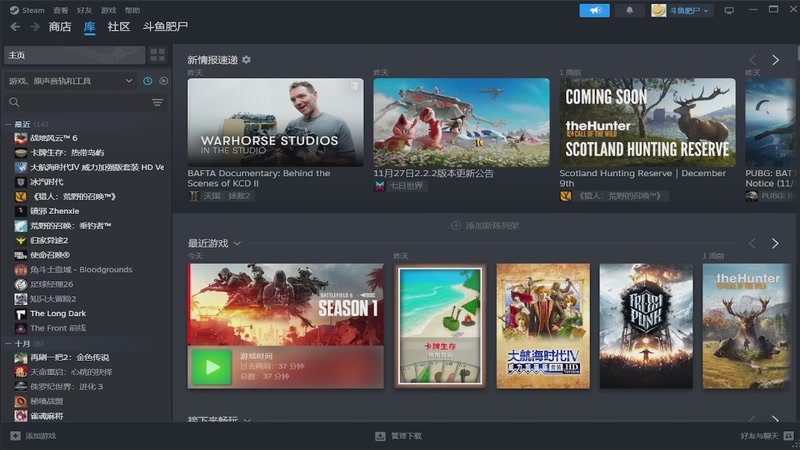Go back with the left arrow

[15, 27]
